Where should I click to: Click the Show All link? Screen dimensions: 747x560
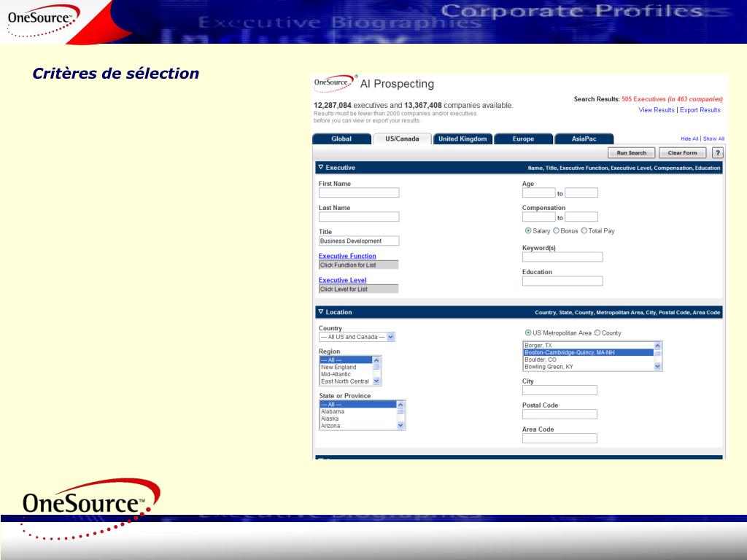pyautogui.click(x=713, y=139)
